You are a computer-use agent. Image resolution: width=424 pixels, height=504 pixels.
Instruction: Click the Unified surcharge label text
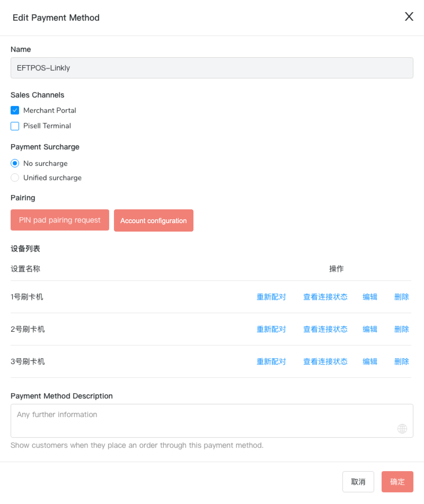[x=52, y=178]
